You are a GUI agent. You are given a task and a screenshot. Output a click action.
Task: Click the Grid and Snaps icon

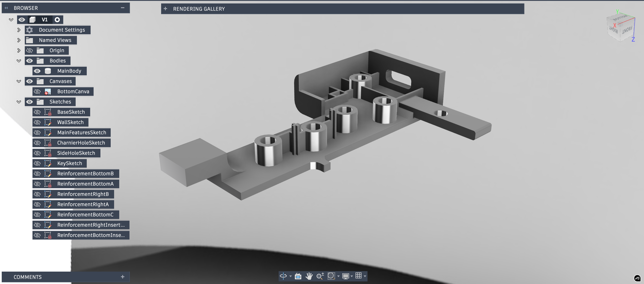point(359,276)
